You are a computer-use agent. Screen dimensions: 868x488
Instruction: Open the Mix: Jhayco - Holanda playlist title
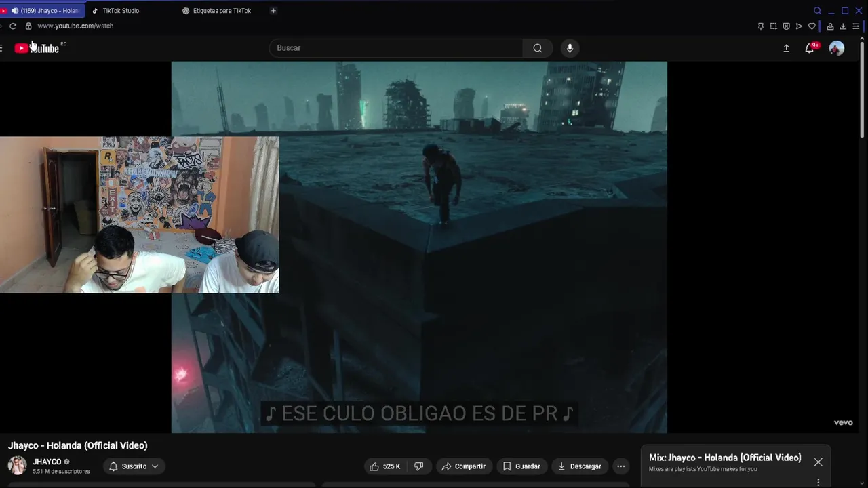(x=725, y=457)
